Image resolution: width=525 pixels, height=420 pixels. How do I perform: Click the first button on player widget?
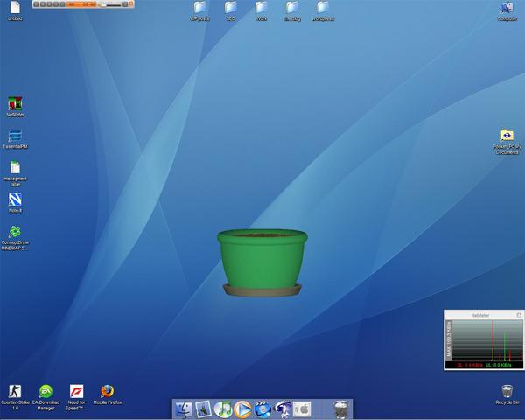pyautogui.click(x=37, y=4)
